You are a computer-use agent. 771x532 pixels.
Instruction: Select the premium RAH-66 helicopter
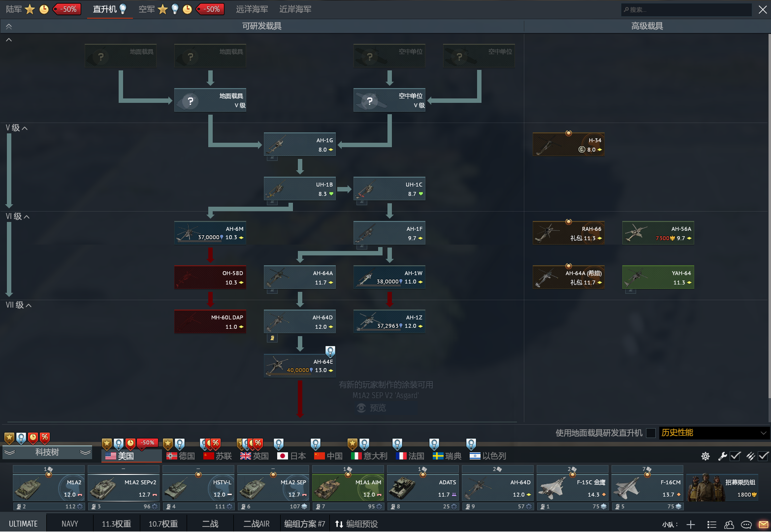[569, 233]
